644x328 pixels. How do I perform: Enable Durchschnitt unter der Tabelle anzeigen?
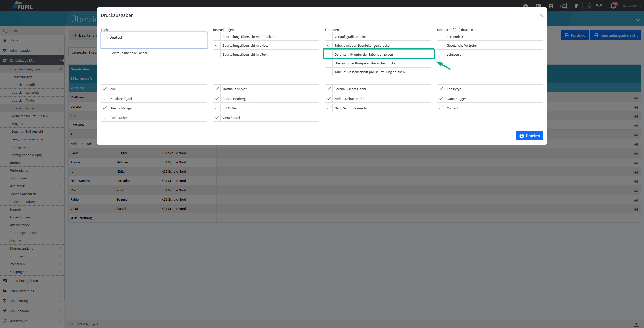(329, 54)
